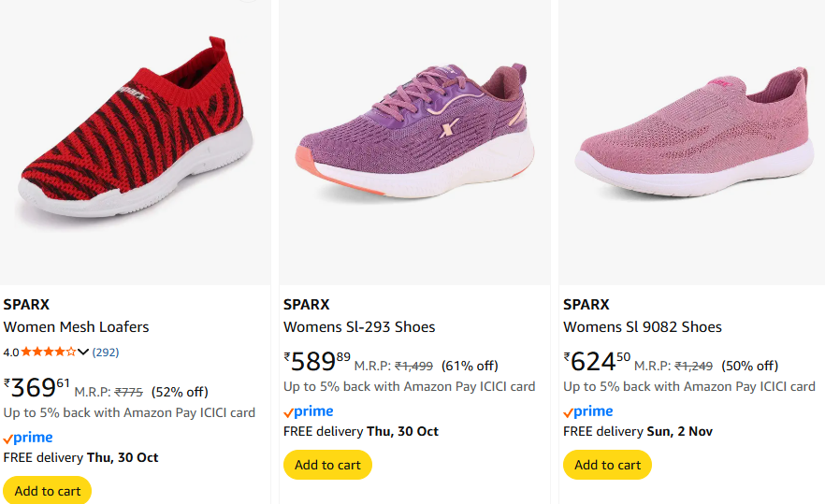This screenshot has height=504, width=825.
Task: Open the (292) reviews count link
Action: click(106, 353)
